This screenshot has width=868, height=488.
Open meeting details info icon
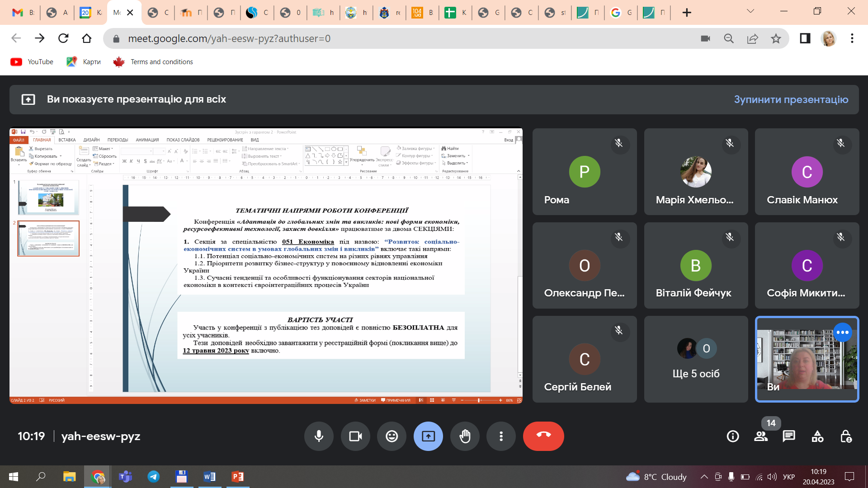coord(733,436)
